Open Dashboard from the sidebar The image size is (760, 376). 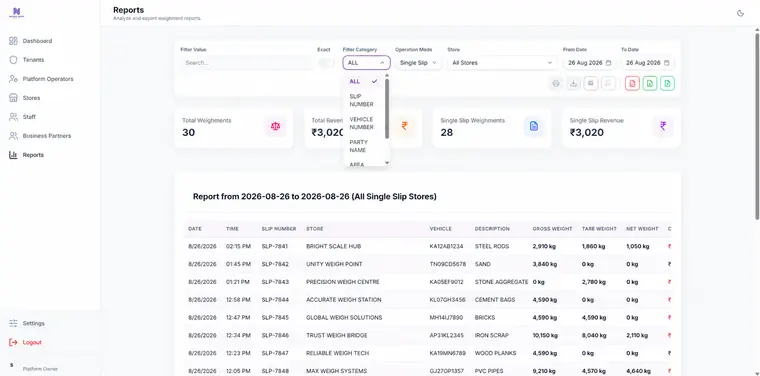point(37,41)
